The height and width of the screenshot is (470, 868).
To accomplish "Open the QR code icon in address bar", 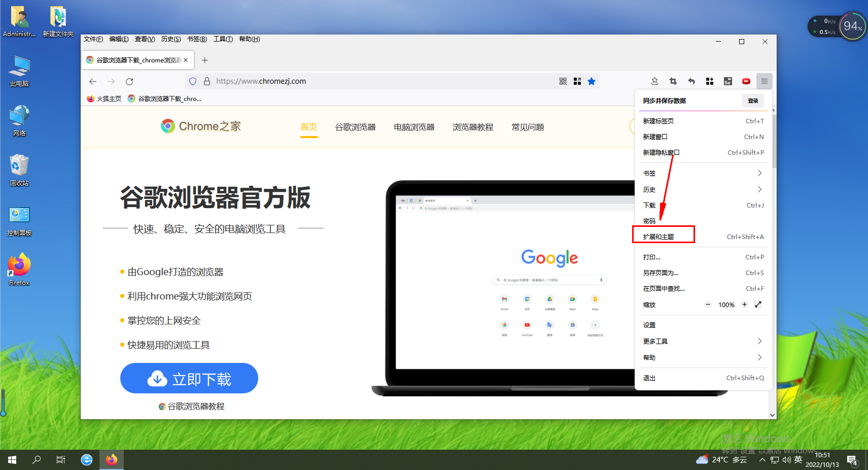I will click(563, 81).
